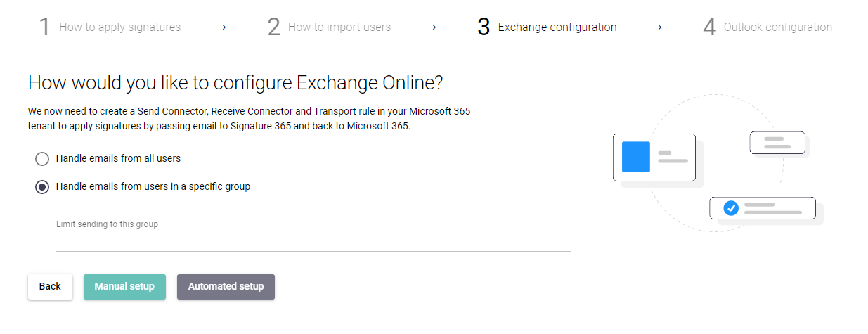This screenshot has width=868, height=334.
Task: Go to 'How to import users' step
Action: [339, 27]
